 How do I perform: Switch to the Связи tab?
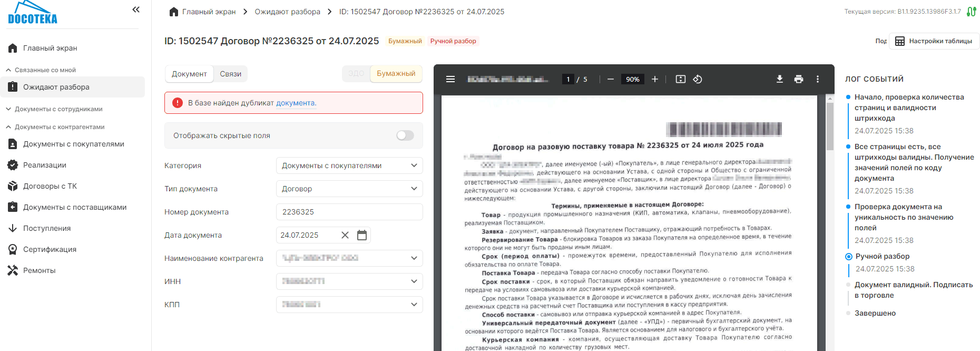[x=230, y=74]
